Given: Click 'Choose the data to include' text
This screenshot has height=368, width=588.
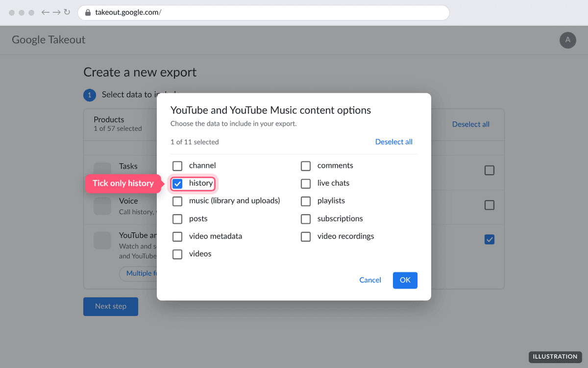Looking at the screenshot, I should (233, 124).
